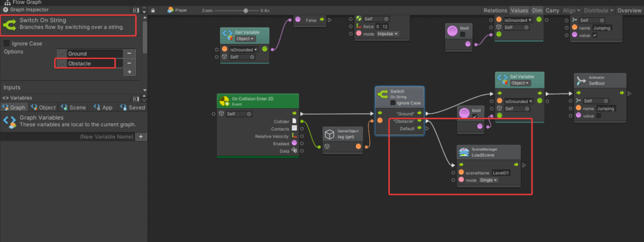This screenshot has height=242, width=644.
Task: Switch to the Saved variables tab
Action: 132,107
